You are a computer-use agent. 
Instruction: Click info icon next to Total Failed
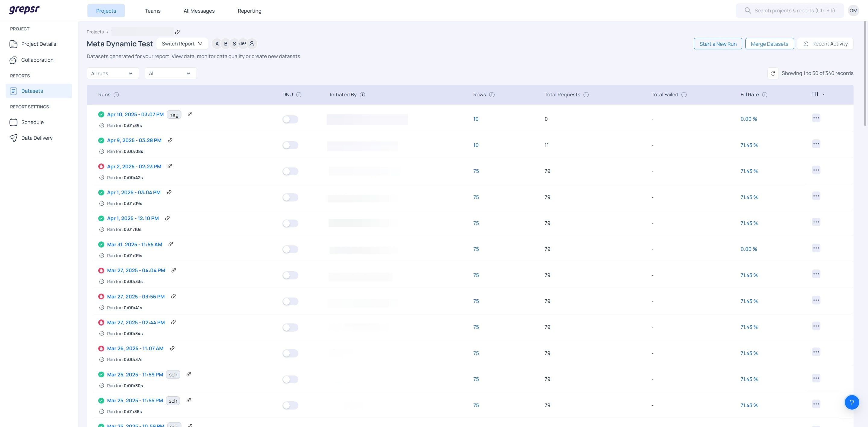684,95
